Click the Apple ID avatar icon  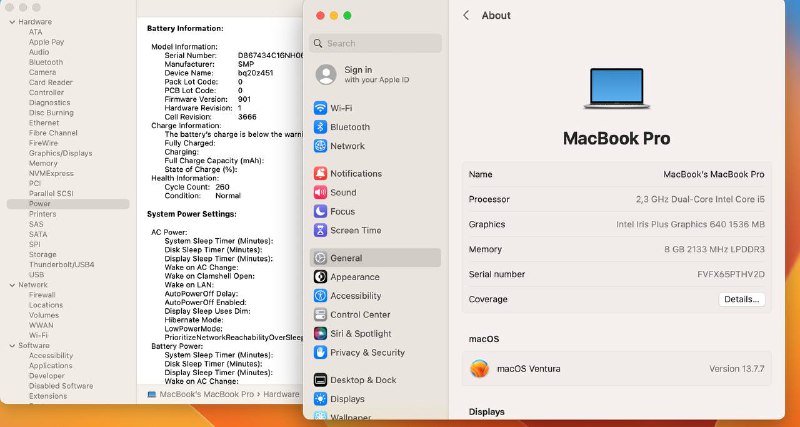[x=326, y=74]
